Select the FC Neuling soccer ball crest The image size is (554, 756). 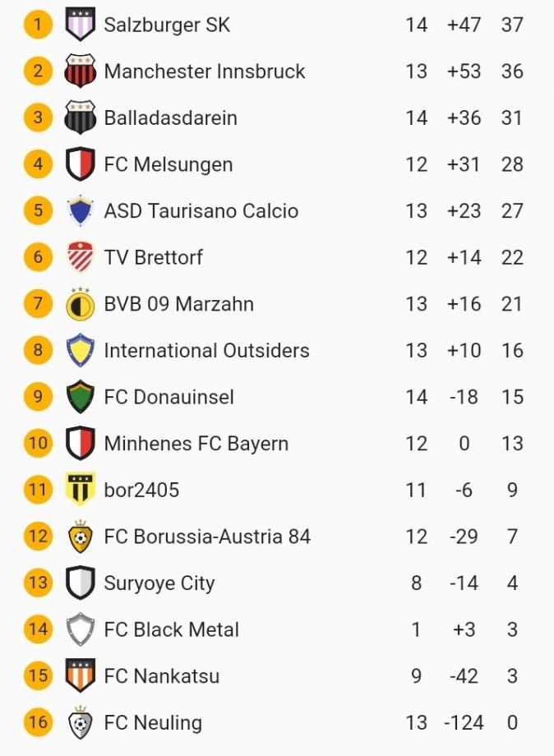(x=80, y=723)
